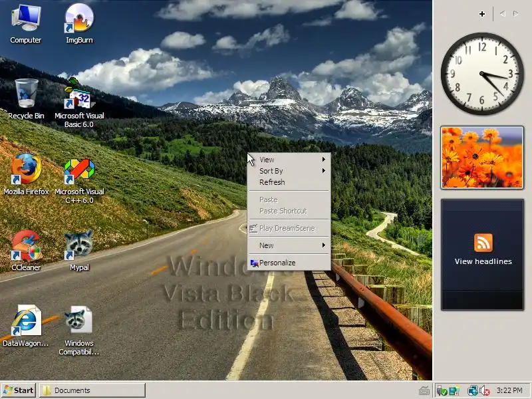Select Microsoft Visual Basic 6.0 shortcut
Image resolution: width=532 pixels, height=399 pixels.
79,103
